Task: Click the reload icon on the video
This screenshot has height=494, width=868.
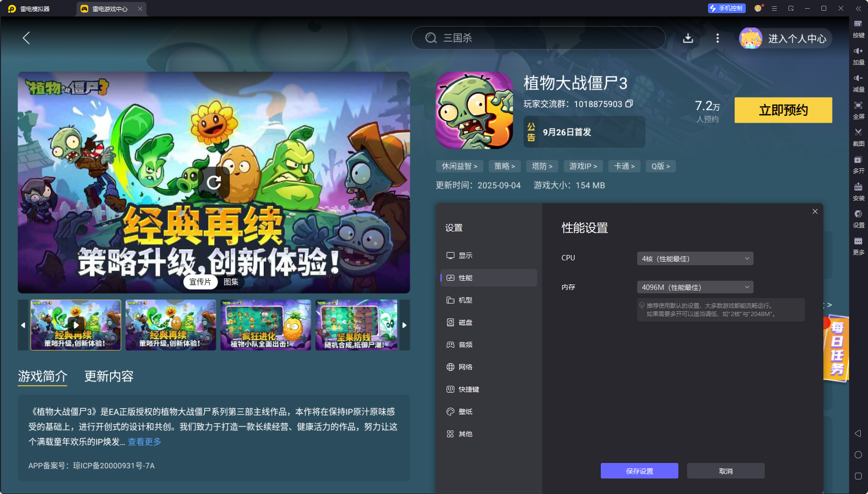Action: click(x=214, y=182)
